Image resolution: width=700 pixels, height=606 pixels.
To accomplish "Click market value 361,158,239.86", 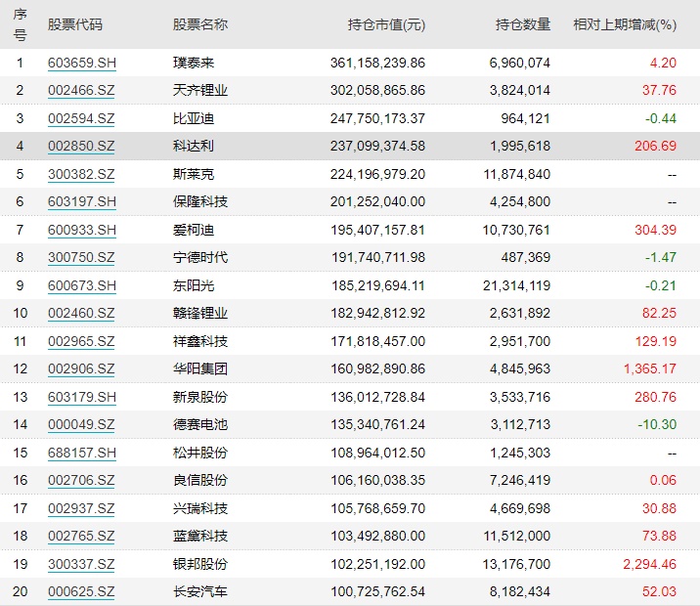I will point(377,63).
